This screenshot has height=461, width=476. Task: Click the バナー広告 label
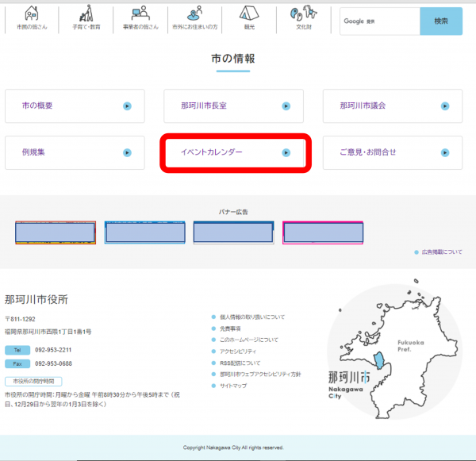coord(233,212)
